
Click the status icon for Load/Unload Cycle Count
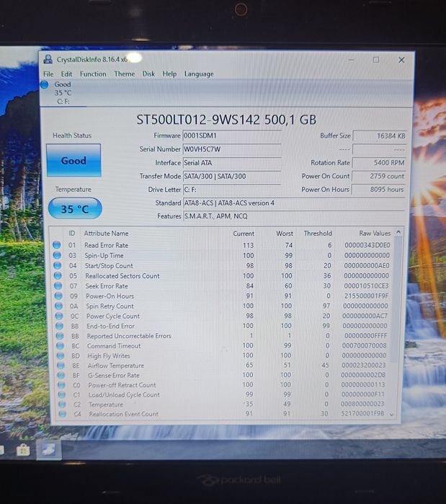[x=62, y=394]
